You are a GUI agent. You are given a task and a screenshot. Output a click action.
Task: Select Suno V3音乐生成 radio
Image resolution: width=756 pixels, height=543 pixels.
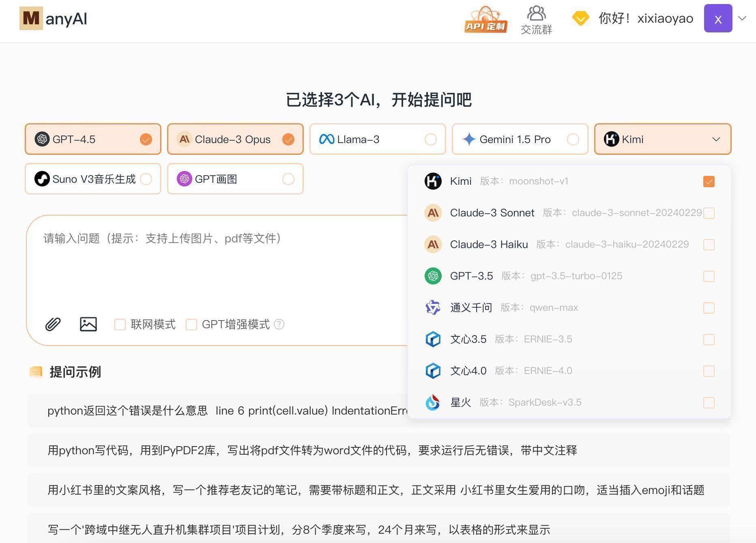pyautogui.click(x=146, y=179)
